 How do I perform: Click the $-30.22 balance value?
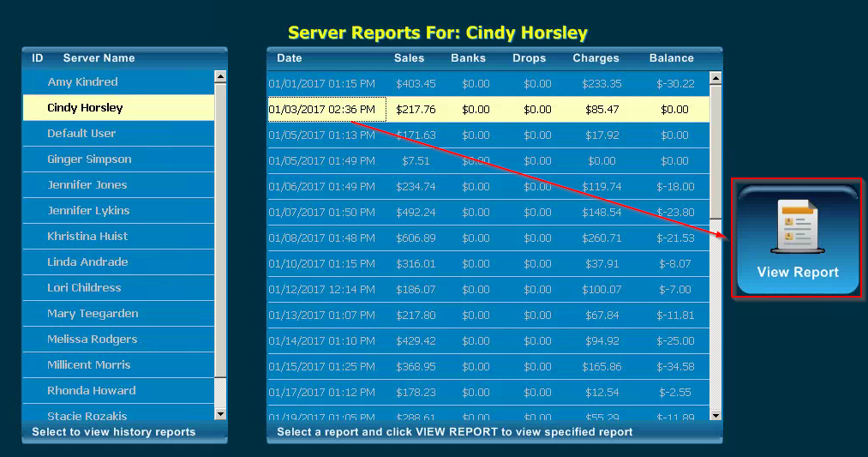[675, 84]
